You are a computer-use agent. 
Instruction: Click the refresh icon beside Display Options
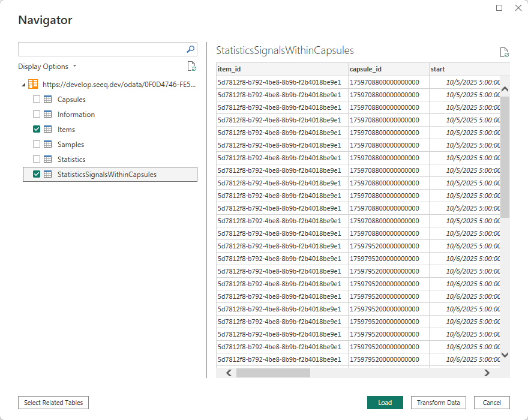[191, 67]
